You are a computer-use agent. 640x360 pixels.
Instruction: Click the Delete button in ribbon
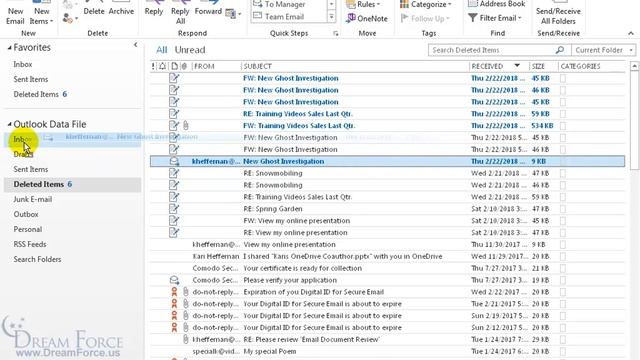tap(94, 11)
